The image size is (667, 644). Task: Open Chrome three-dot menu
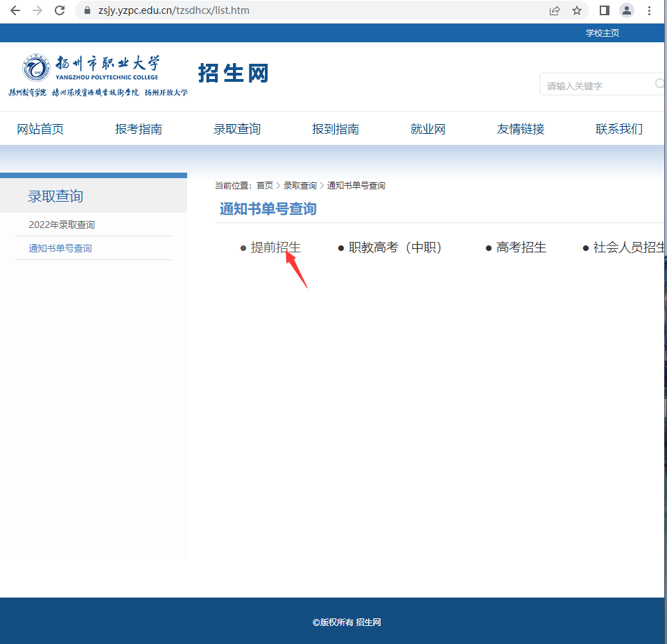[649, 10]
